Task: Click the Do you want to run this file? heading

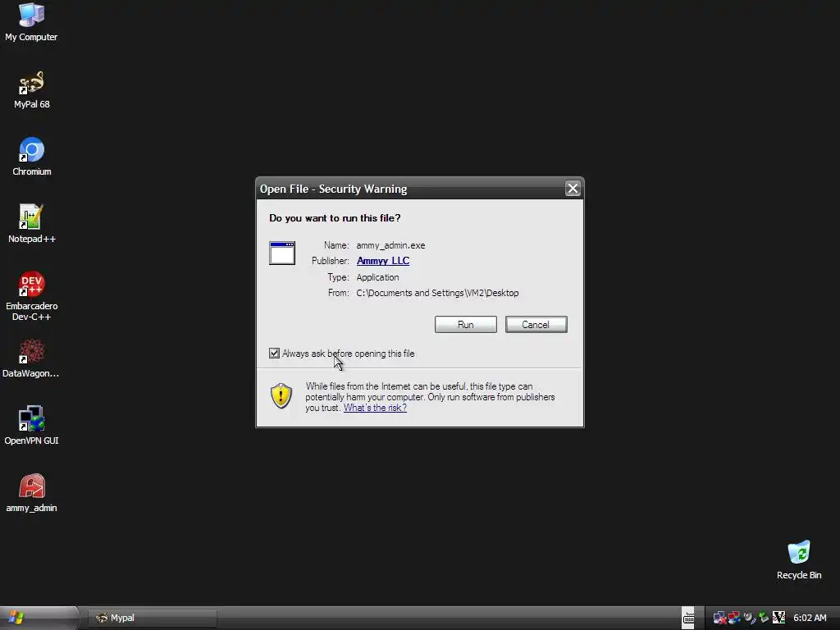Action: tap(335, 218)
